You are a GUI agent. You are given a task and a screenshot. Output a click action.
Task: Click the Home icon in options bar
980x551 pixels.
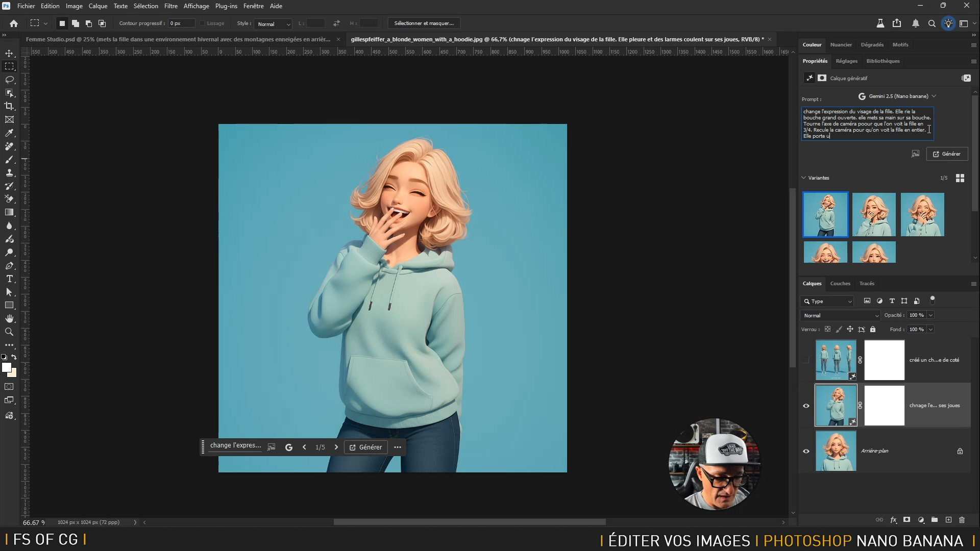pyautogui.click(x=14, y=23)
